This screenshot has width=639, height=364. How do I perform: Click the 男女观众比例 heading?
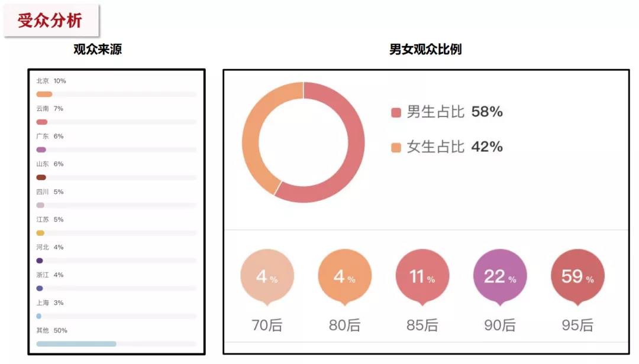pyautogui.click(x=425, y=50)
